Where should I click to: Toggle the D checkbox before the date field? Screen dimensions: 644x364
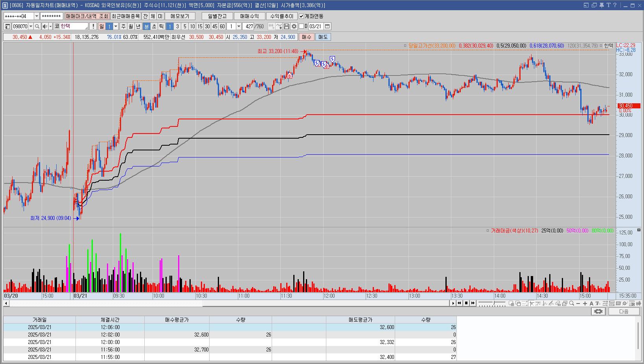pos(302,26)
